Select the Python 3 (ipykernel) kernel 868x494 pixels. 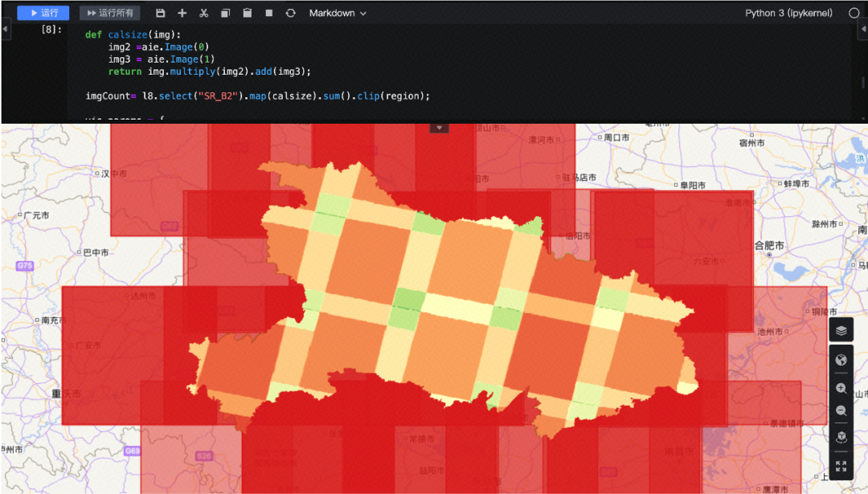[788, 13]
